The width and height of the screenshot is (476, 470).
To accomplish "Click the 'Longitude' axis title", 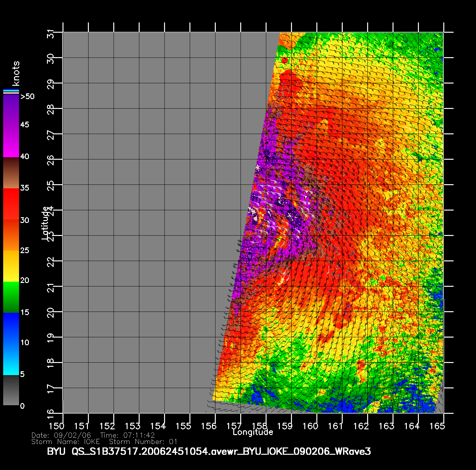I will [253, 432].
